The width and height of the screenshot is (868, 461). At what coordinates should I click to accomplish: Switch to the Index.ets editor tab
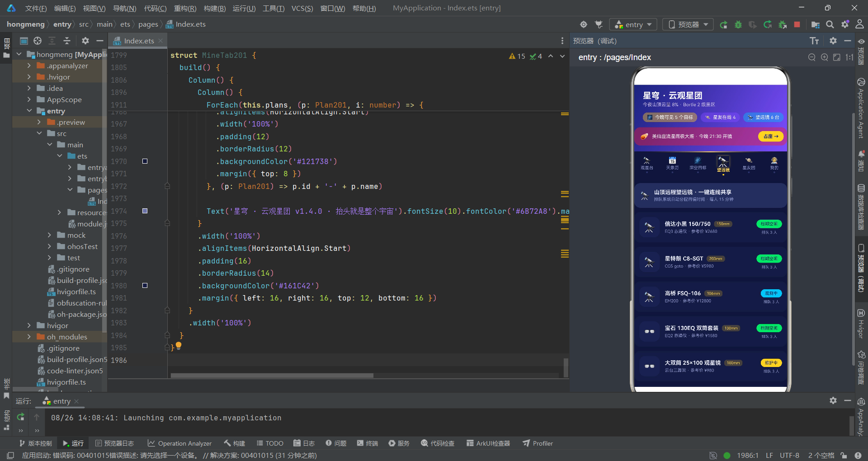139,41
